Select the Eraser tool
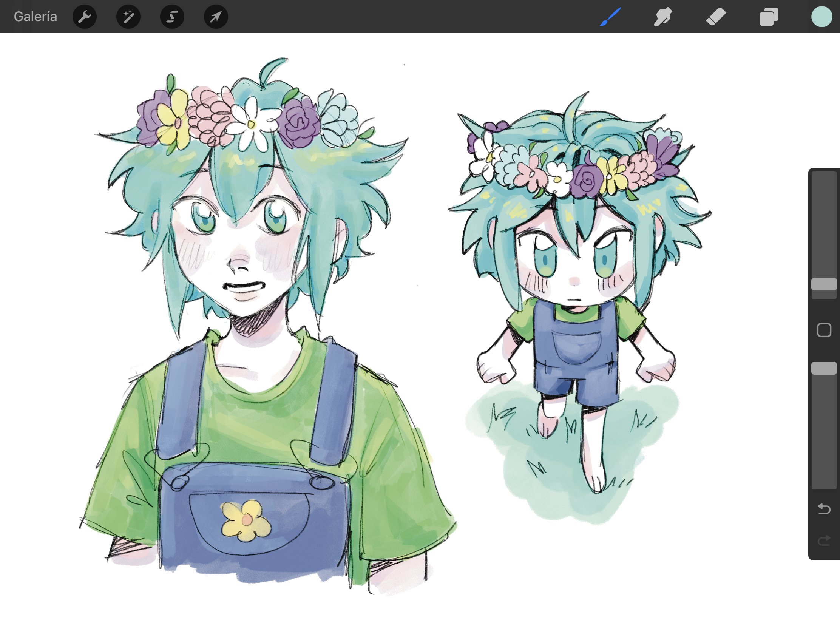Screen dimensions: 840x630 [x=716, y=17]
